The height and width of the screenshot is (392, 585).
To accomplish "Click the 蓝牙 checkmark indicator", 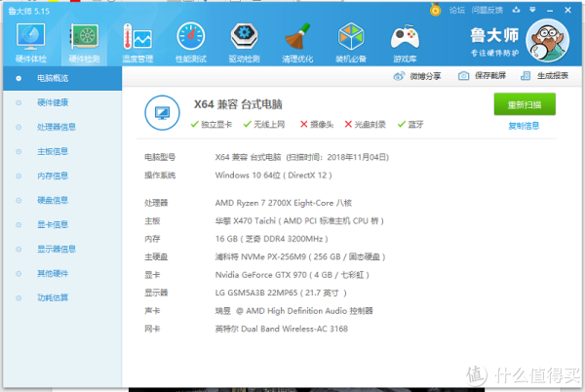I will coord(410,124).
